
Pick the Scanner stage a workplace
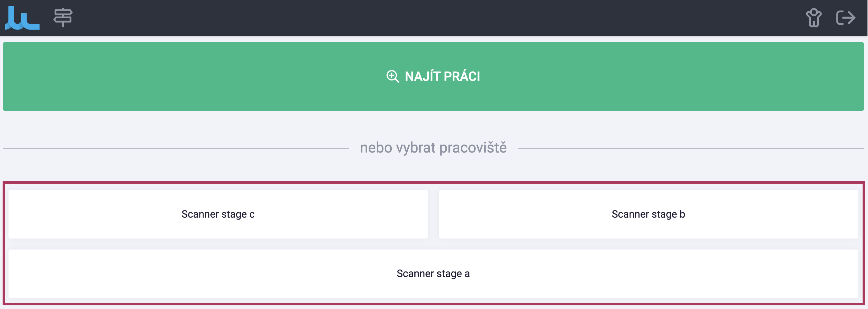(433, 274)
